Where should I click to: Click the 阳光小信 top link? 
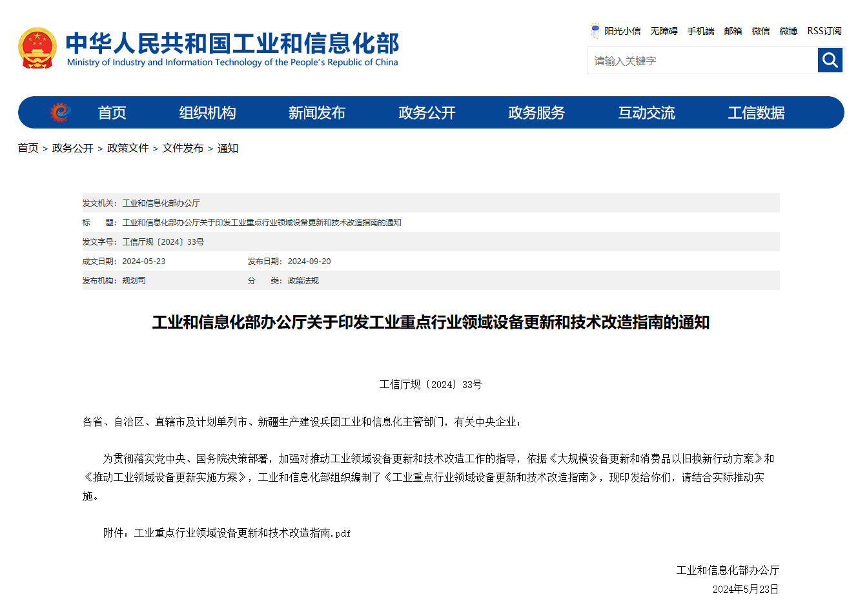pos(622,31)
